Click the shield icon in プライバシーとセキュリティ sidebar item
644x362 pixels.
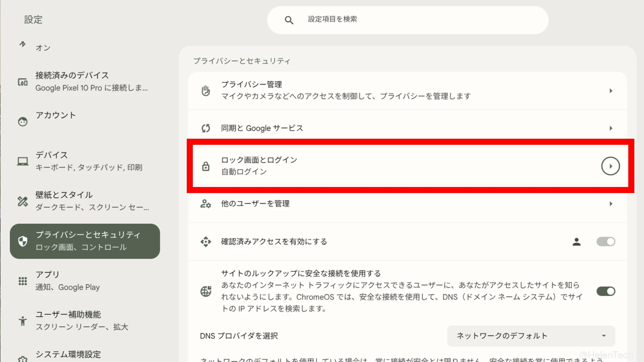pos(23,241)
